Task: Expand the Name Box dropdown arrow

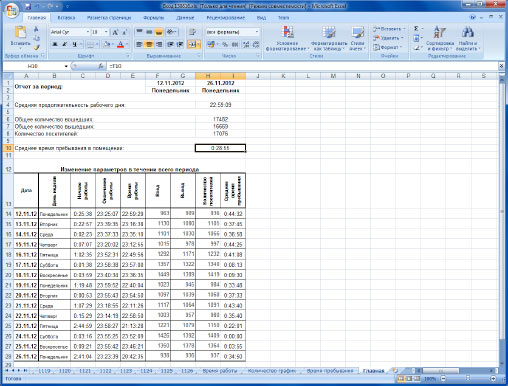Action: click(x=66, y=66)
